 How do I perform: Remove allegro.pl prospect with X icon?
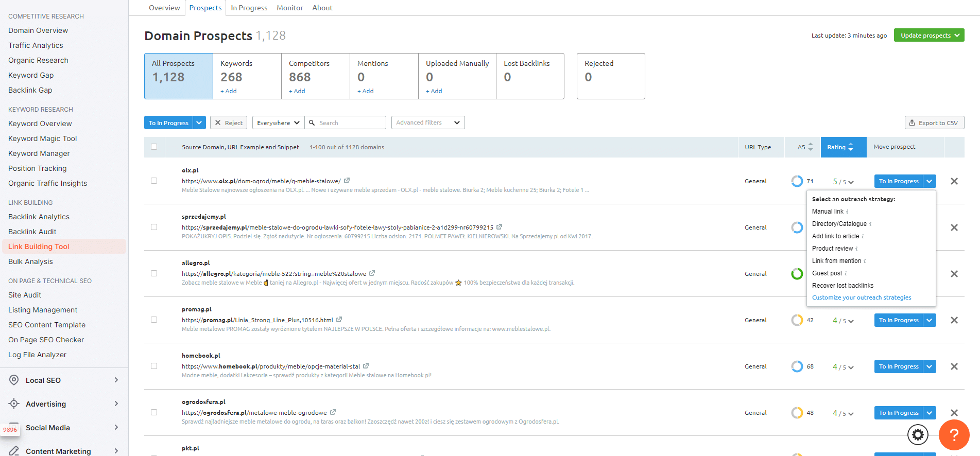click(954, 274)
